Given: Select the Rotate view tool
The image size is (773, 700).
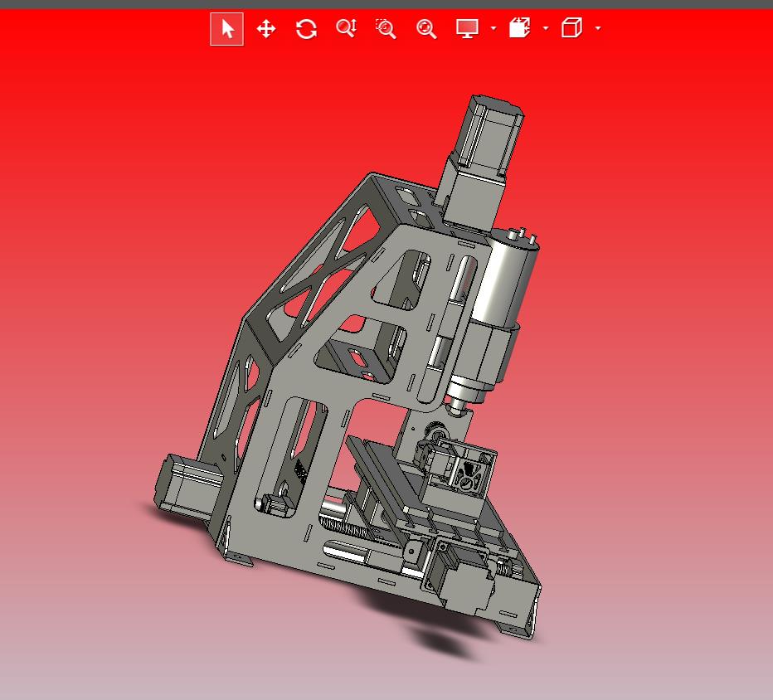Looking at the screenshot, I should 306,28.
